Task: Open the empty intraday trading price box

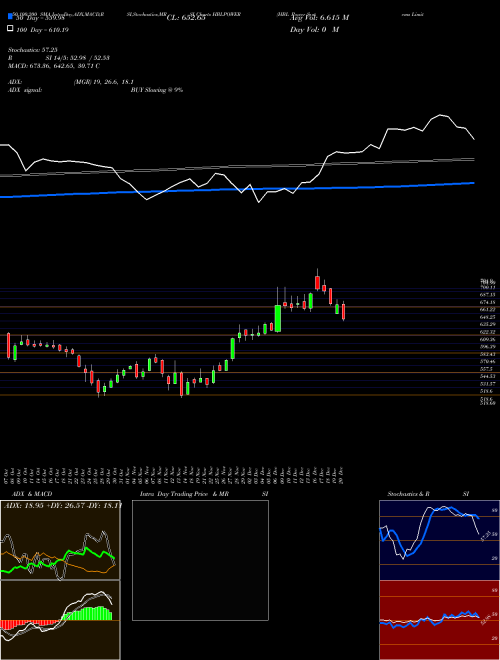Action: pos(200,560)
